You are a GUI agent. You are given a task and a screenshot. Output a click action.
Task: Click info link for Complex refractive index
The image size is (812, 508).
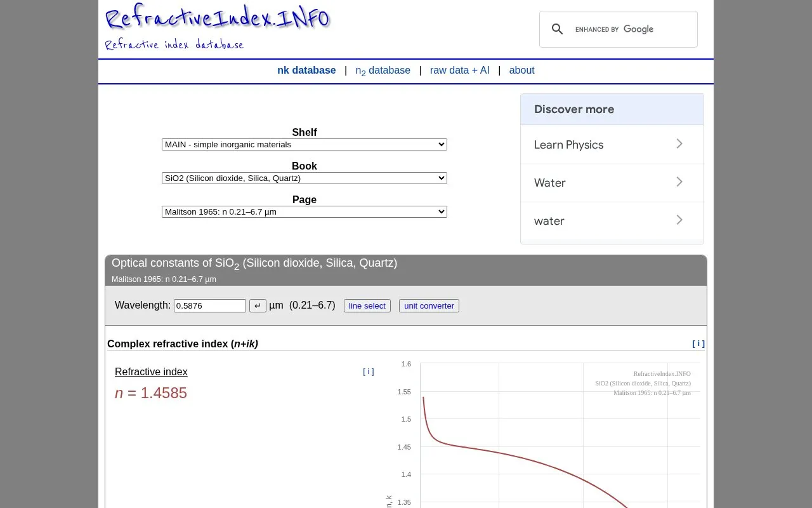click(698, 344)
